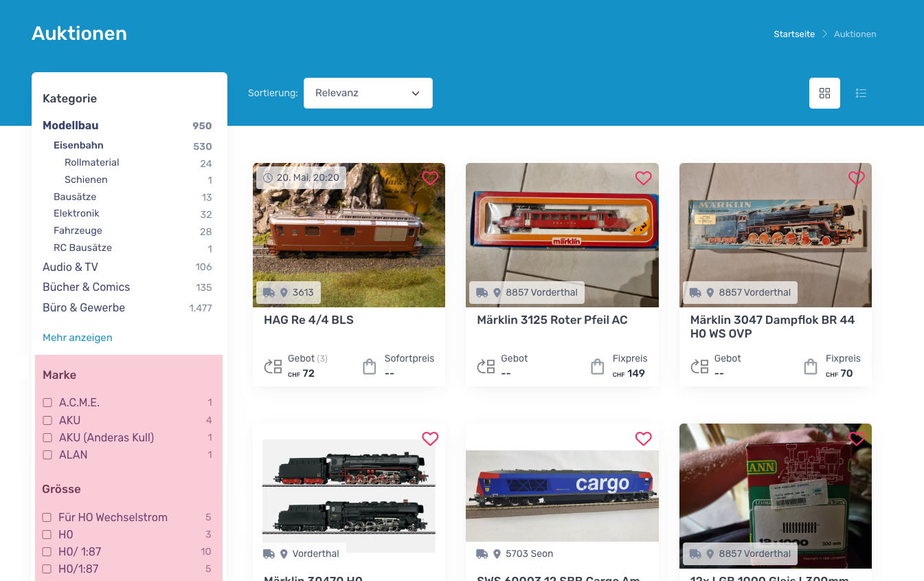Click heart icon on SBB cargo locomotive listing
Image resolution: width=924 pixels, height=581 pixels.
(x=643, y=439)
